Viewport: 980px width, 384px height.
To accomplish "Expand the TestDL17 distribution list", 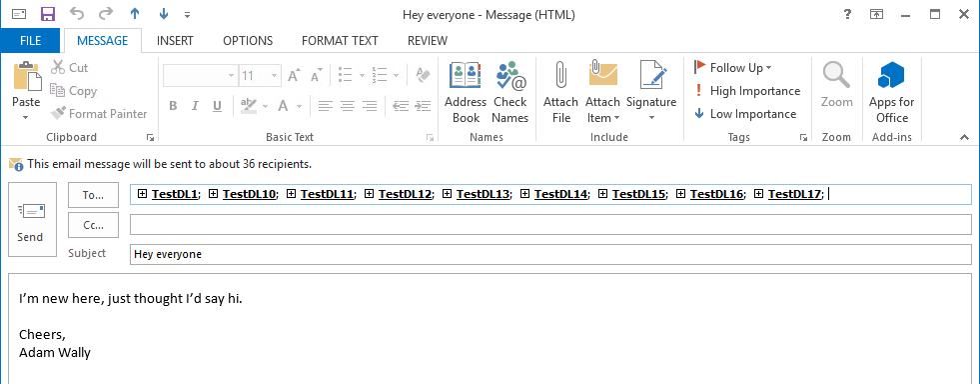I will click(x=759, y=194).
